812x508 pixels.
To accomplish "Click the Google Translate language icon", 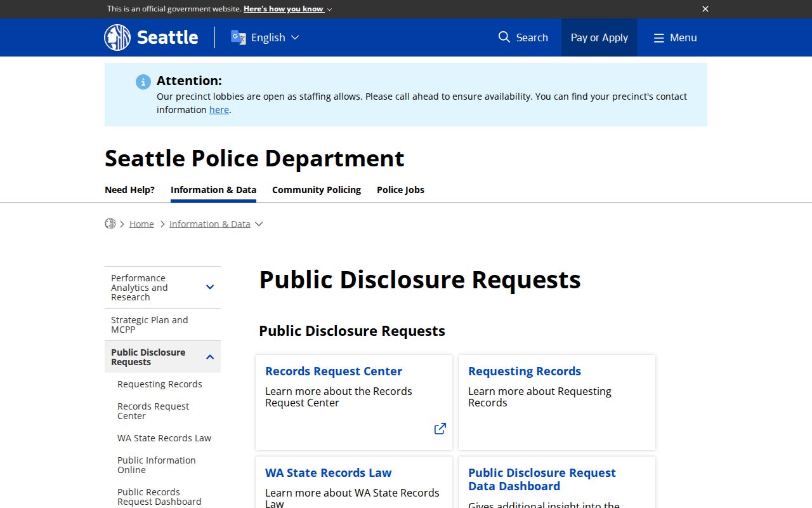I will tap(238, 37).
